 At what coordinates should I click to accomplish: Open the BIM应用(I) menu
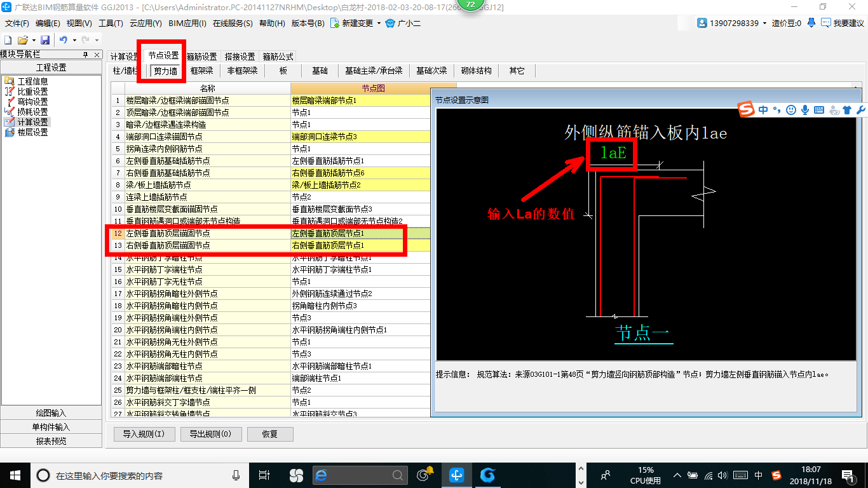(187, 23)
